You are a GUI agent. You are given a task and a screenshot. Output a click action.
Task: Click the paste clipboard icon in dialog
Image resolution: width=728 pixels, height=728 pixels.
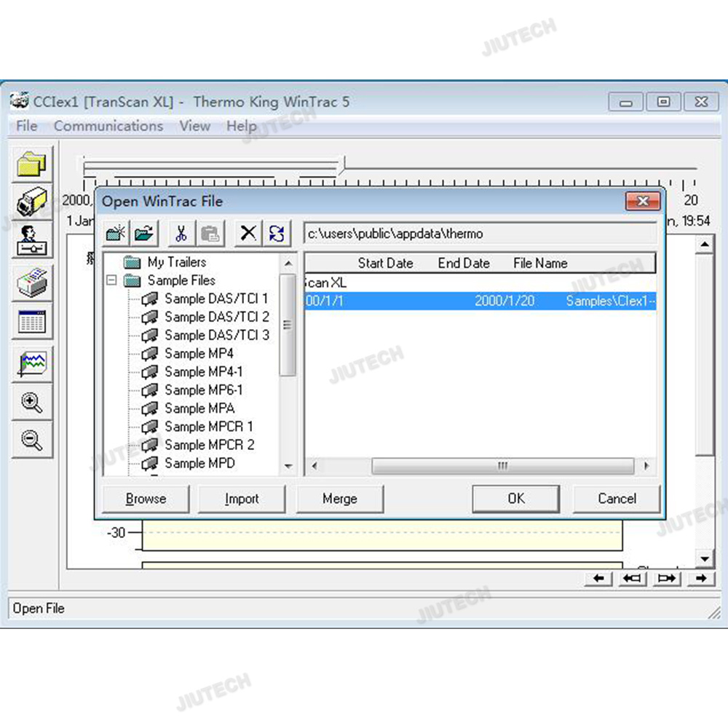click(210, 233)
